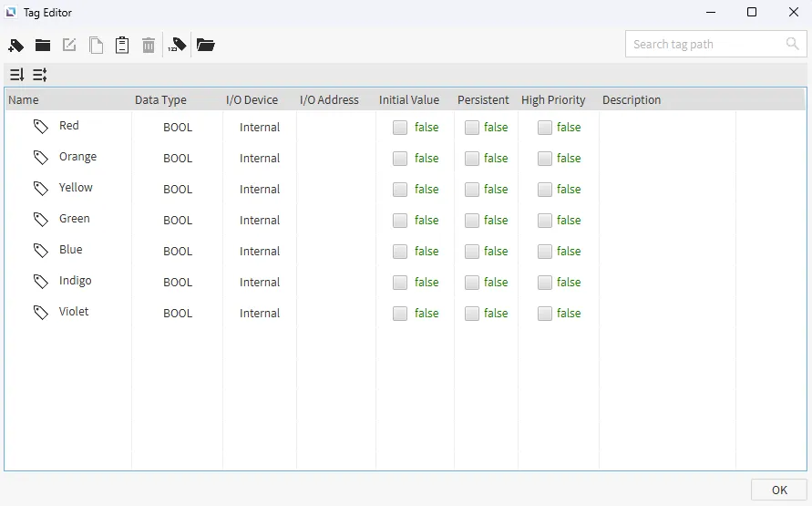The image size is (812, 506).
Task: Click the Collapse all rows icon
Action: 40,75
